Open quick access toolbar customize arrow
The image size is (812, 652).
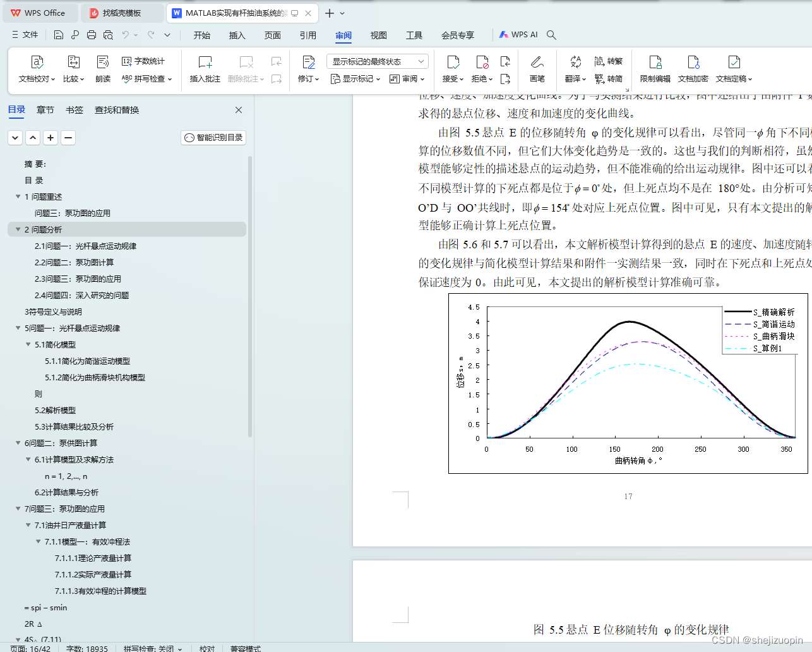(x=167, y=35)
